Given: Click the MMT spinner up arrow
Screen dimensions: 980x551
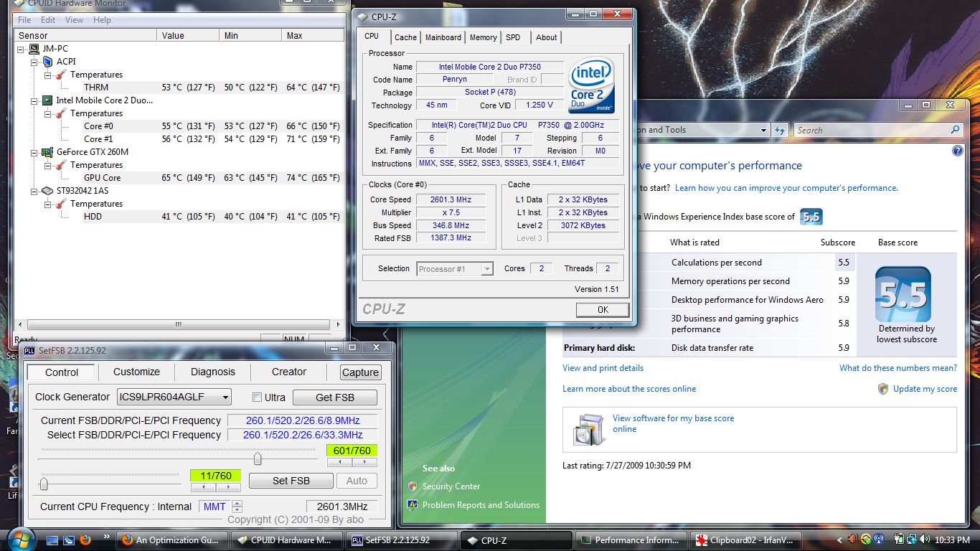Looking at the screenshot, I should click(x=237, y=504).
